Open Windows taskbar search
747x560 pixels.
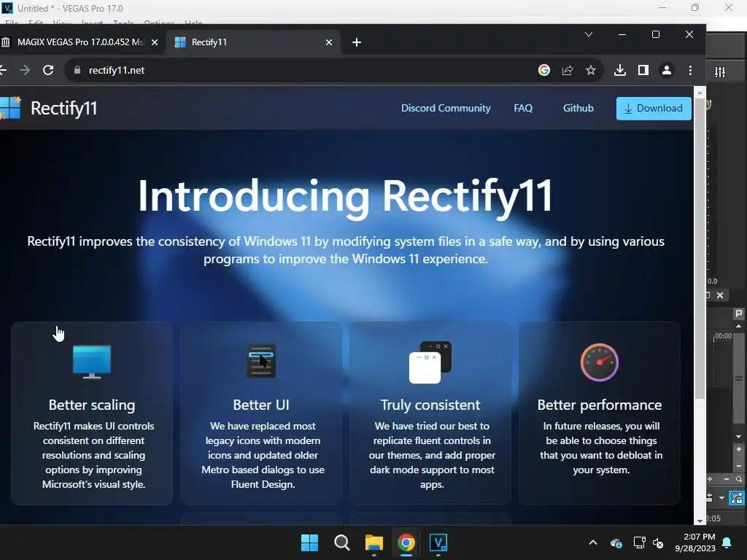(342, 542)
